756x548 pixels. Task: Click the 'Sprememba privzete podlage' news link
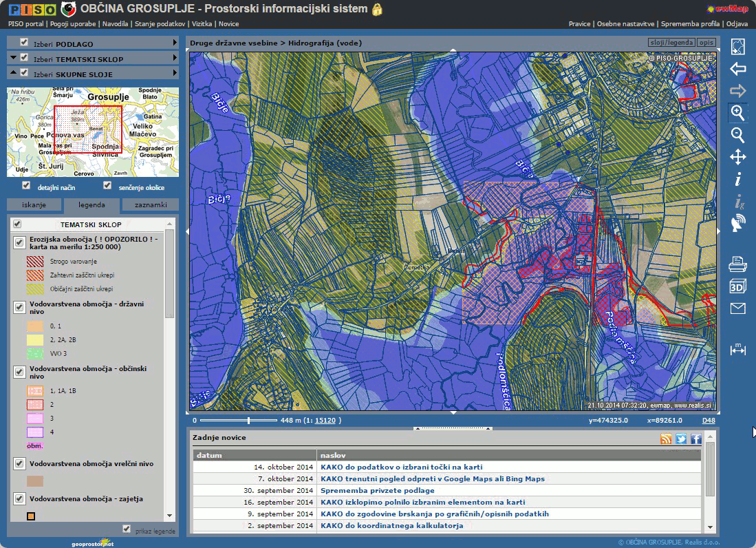377,490
